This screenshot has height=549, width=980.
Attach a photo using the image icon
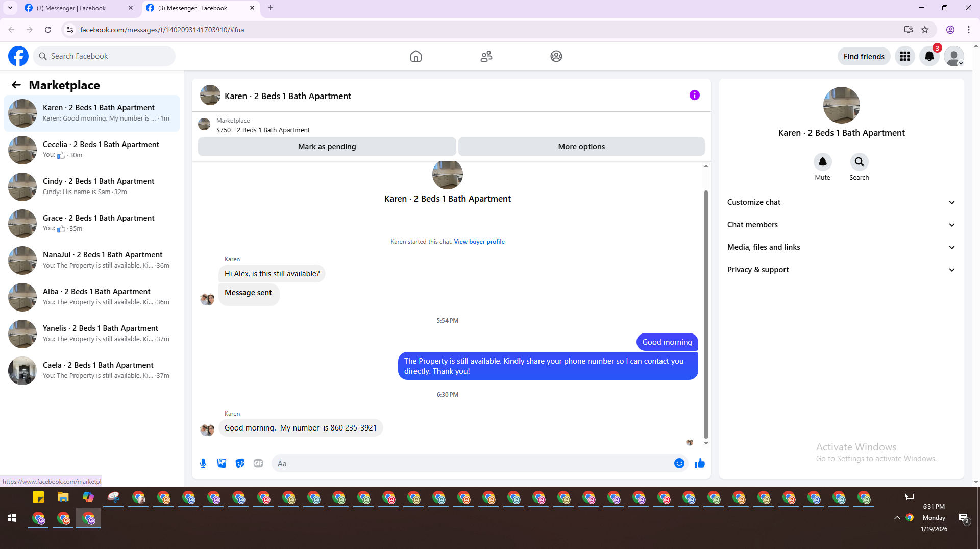(222, 463)
